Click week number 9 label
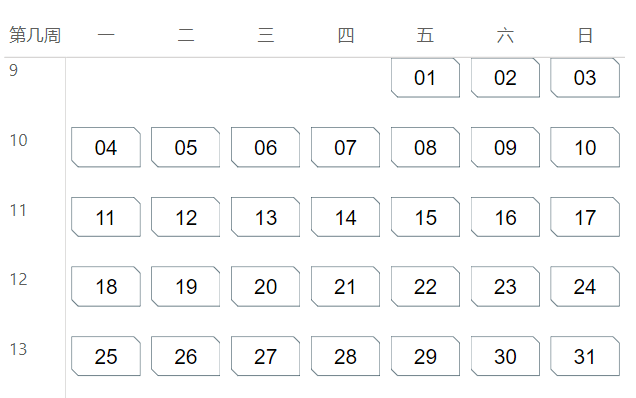 (x=14, y=70)
